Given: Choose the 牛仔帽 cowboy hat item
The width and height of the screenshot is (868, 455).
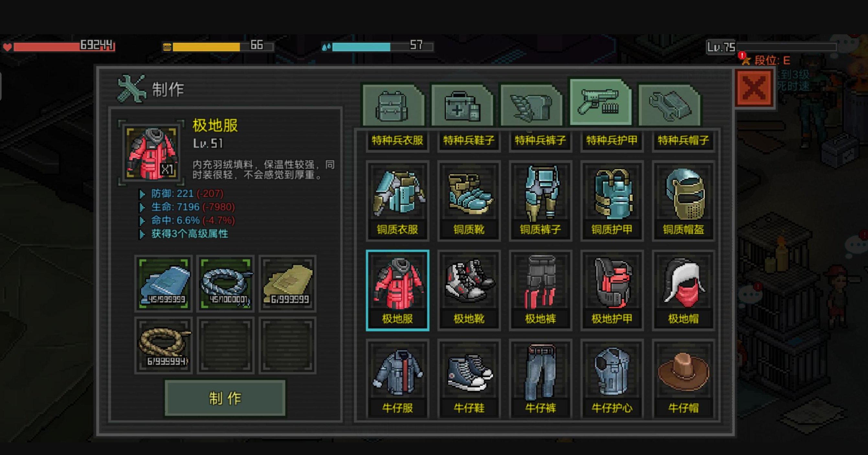Looking at the screenshot, I should (x=683, y=379).
